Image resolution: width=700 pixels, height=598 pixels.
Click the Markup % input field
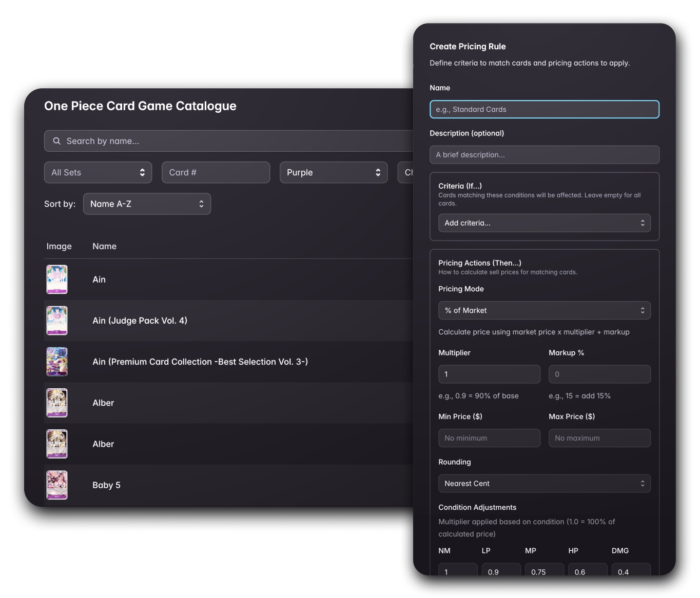click(600, 374)
